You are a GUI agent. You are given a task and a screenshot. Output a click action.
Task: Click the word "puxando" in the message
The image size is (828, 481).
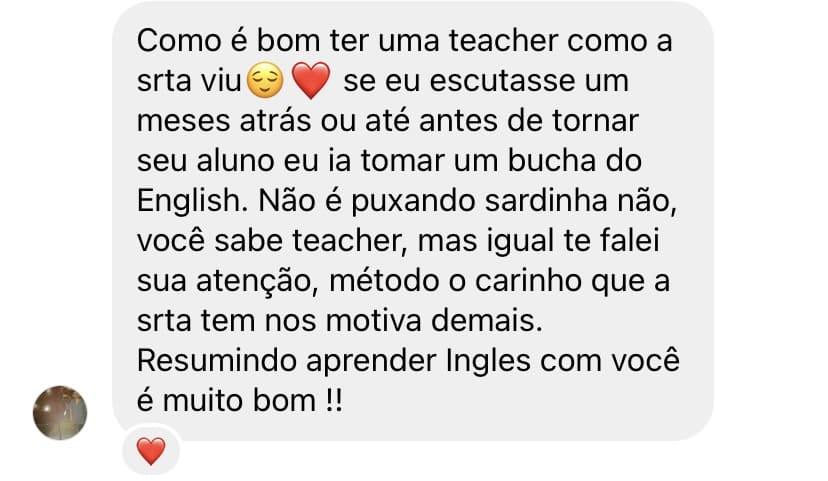(x=413, y=202)
